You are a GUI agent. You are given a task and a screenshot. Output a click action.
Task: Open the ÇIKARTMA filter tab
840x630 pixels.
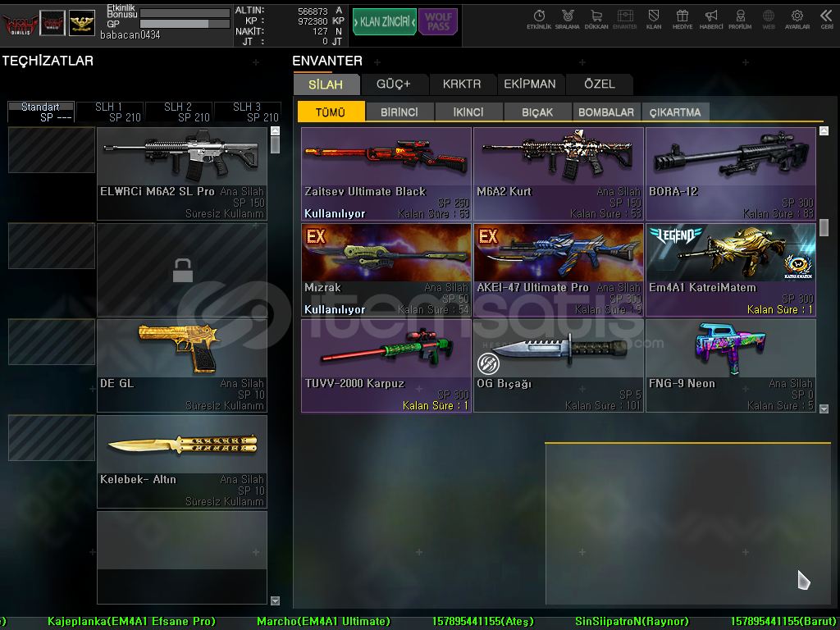[675, 112]
